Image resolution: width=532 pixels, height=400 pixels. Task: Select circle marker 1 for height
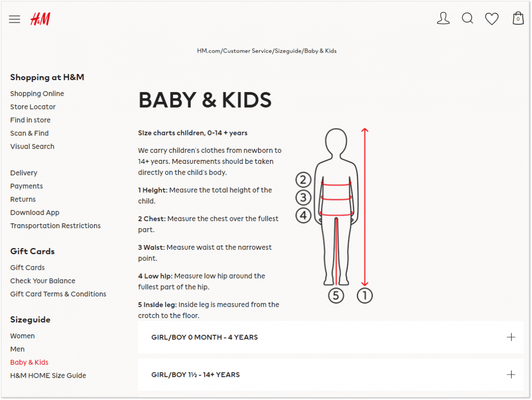tap(364, 295)
